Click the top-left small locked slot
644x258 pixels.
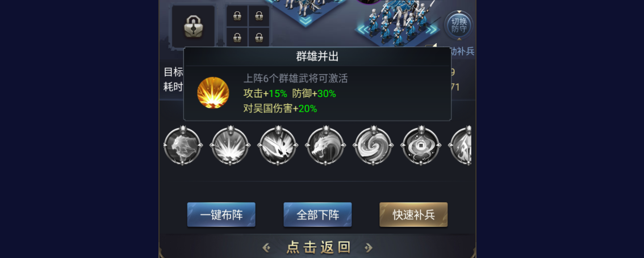coord(237,16)
